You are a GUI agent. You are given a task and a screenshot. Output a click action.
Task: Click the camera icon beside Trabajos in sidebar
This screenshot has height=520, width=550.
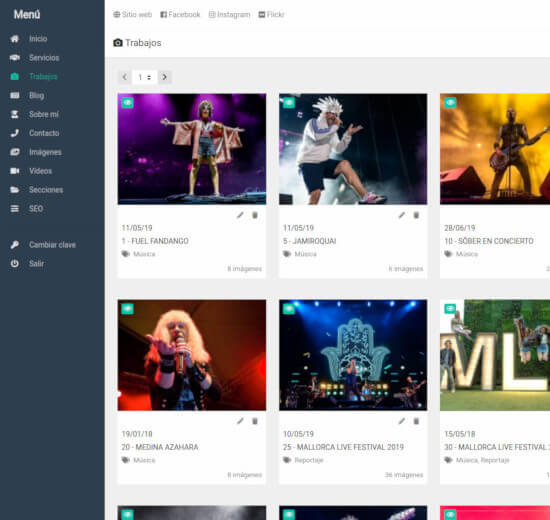point(15,76)
